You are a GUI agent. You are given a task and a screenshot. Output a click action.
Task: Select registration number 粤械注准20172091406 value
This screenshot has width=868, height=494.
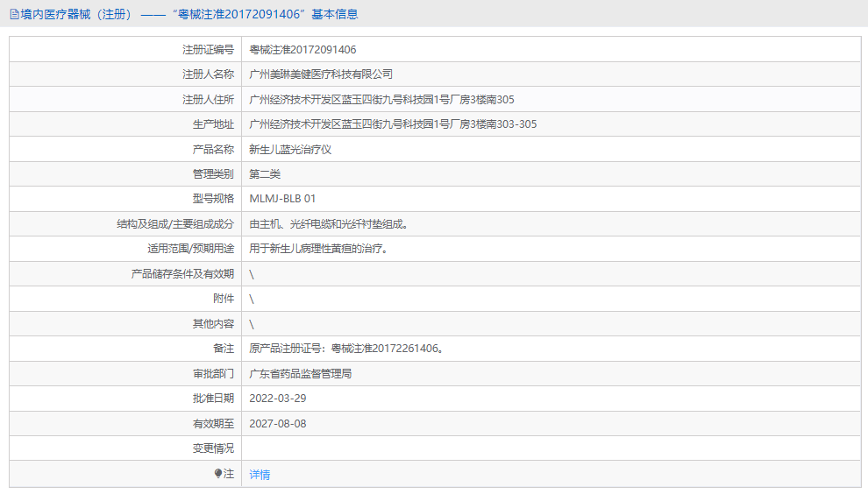pos(302,50)
